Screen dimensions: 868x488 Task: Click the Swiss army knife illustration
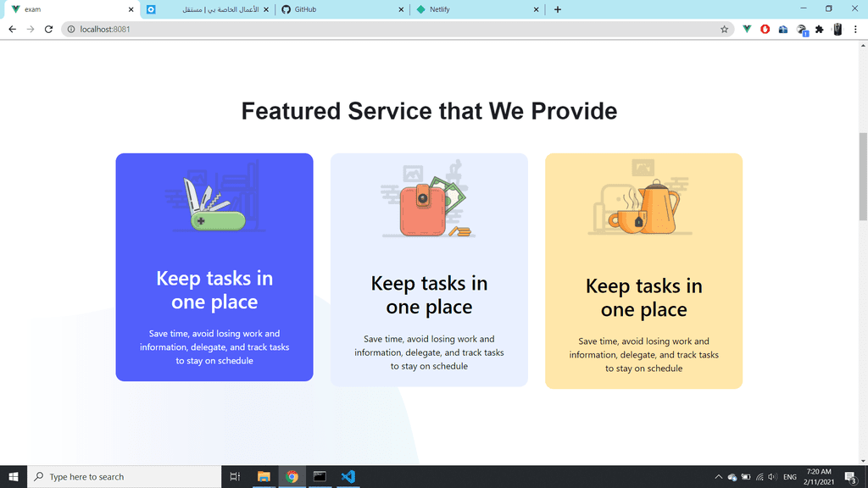click(x=214, y=197)
